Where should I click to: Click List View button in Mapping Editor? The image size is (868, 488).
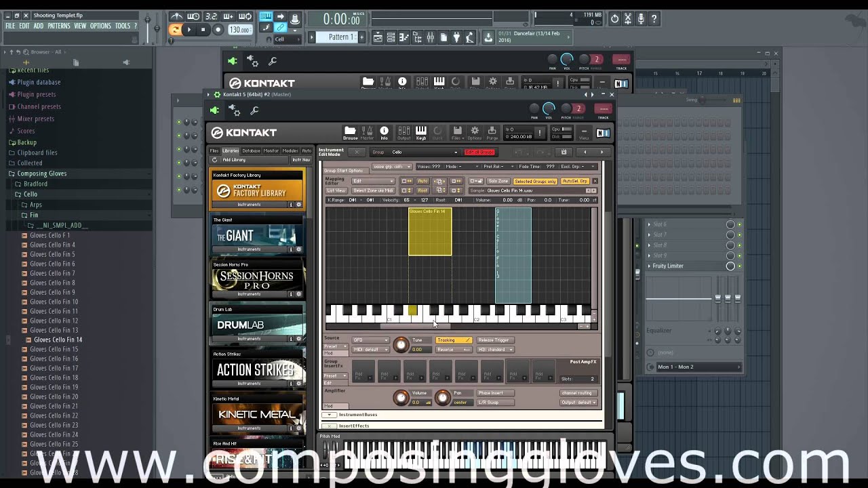pyautogui.click(x=336, y=191)
